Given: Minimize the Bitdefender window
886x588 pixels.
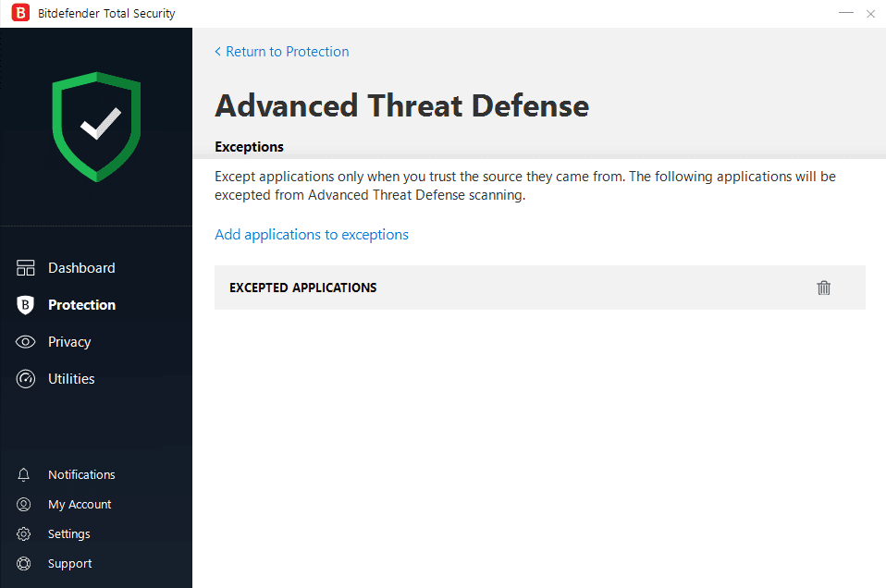Looking at the screenshot, I should tap(845, 14).
